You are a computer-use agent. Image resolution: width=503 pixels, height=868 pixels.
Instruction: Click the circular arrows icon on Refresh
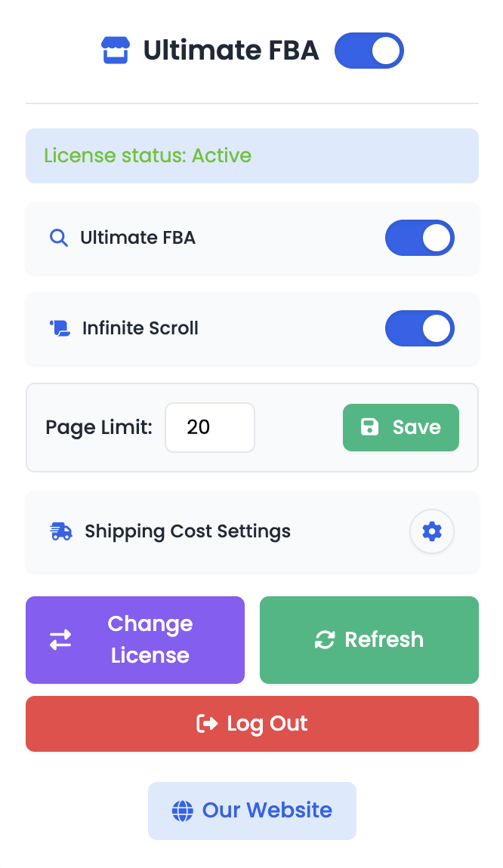[325, 640]
